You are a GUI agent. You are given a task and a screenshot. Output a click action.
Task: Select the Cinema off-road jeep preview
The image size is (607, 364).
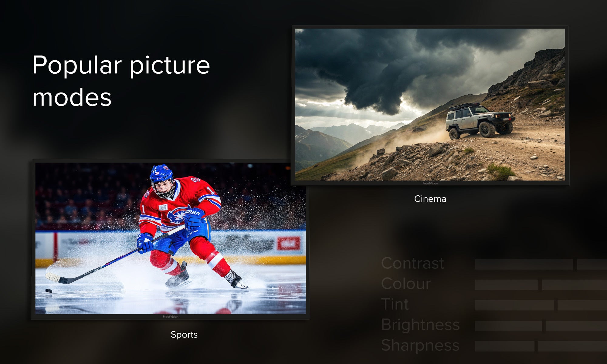pyautogui.click(x=430, y=105)
